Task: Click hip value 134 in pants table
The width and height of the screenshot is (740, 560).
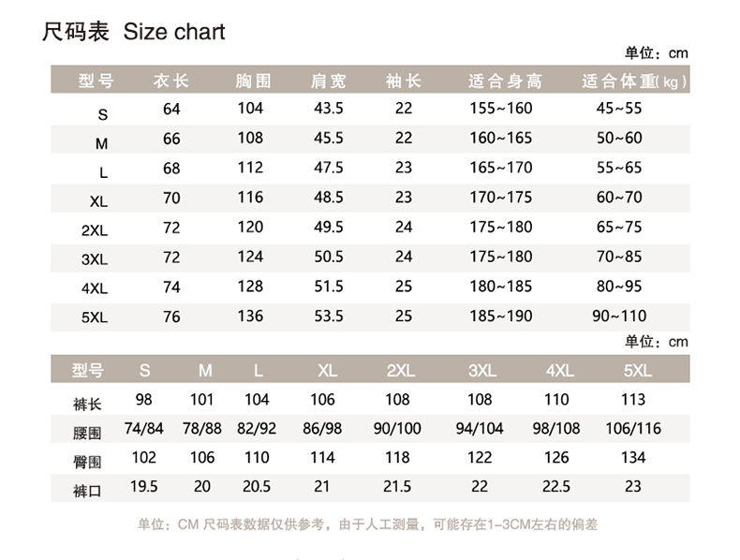Action: click(x=633, y=458)
